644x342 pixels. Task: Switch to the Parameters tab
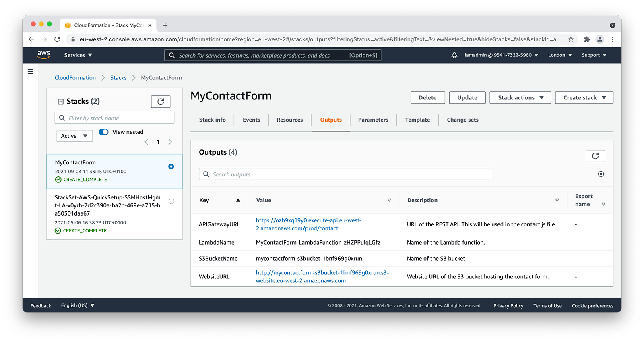[x=373, y=120]
